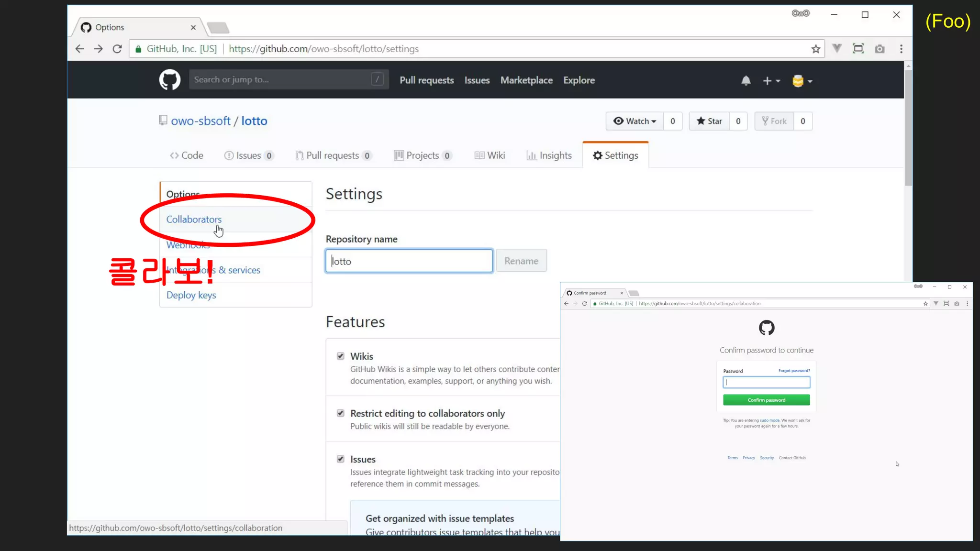Bookmark page with the star icon
This screenshot has height=551, width=980.
click(x=816, y=49)
